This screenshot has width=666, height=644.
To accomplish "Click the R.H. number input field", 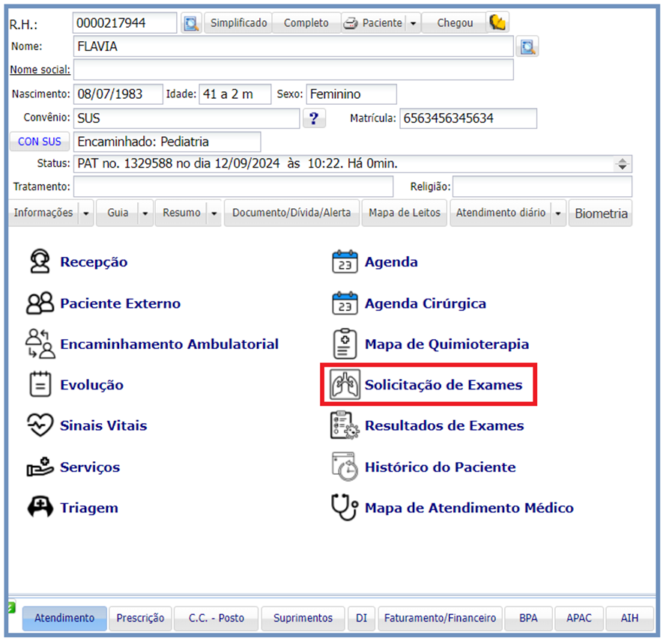I will click(x=124, y=23).
